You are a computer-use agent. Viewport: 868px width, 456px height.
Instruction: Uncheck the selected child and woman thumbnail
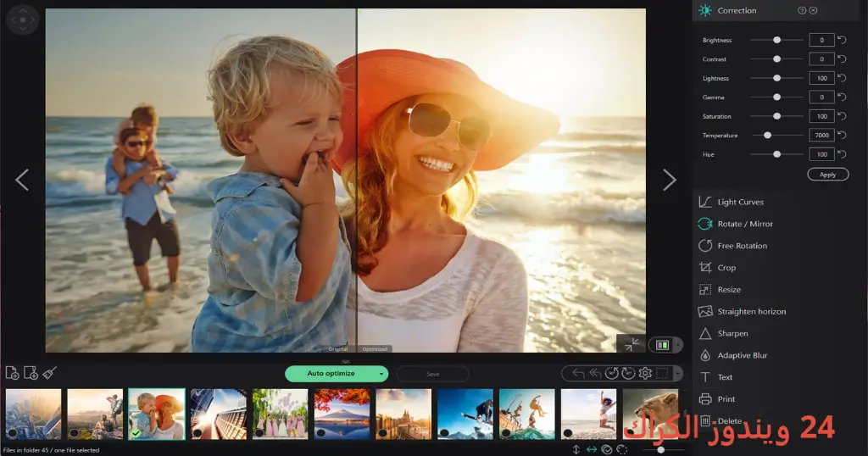(136, 433)
